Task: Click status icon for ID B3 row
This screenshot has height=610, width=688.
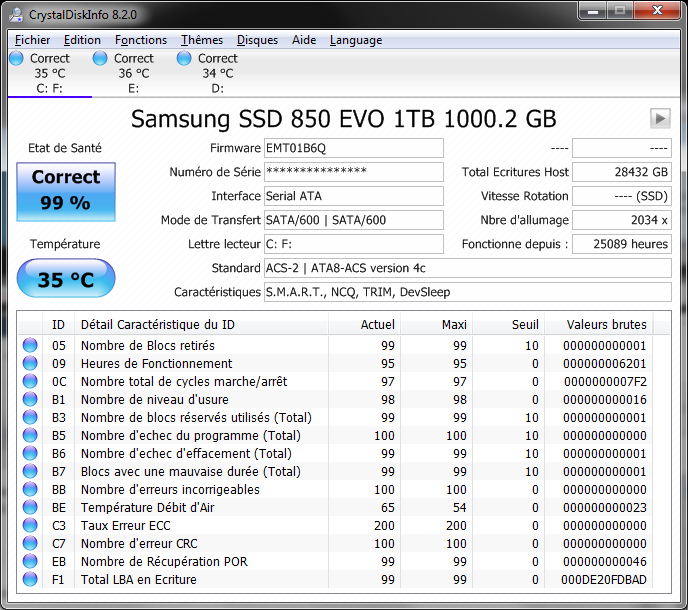Action: [30, 417]
